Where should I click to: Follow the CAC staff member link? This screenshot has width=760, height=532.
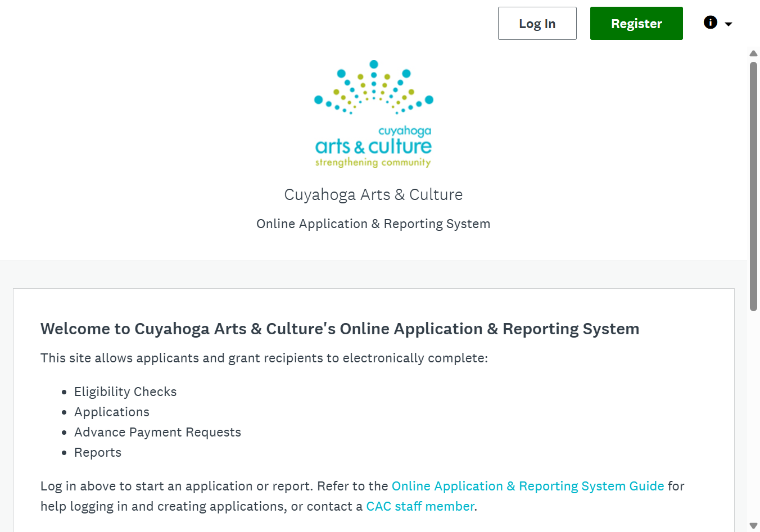click(x=420, y=506)
